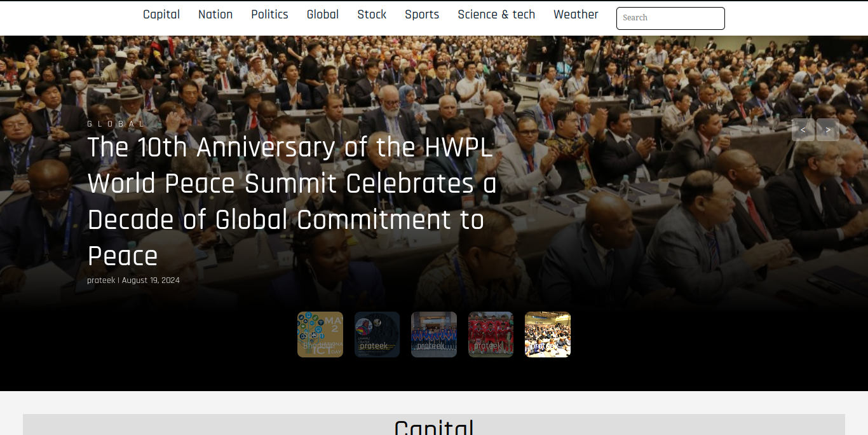Navigate to Politics section
The height and width of the screenshot is (435, 868).
[269, 15]
